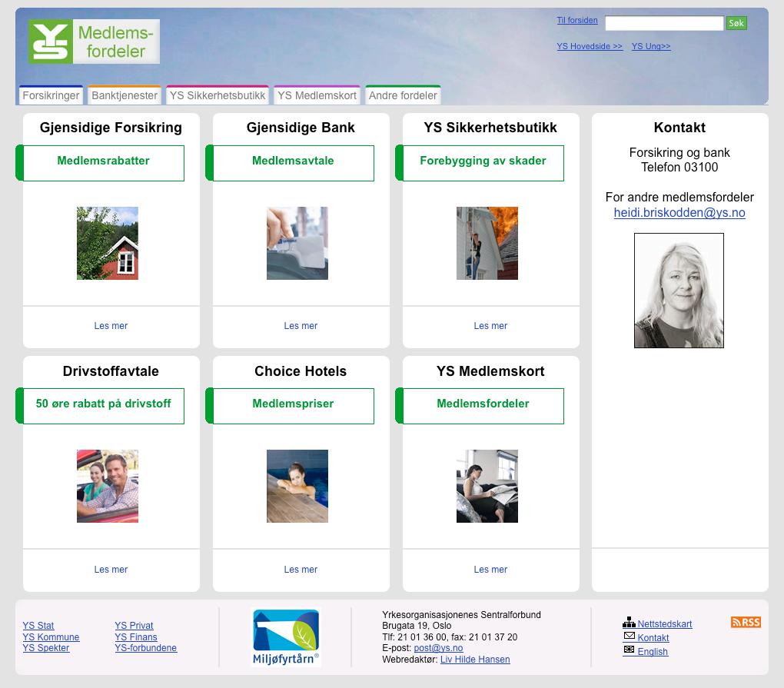Image resolution: width=784 pixels, height=688 pixels.
Task: Click the Brugata 19, Oslo address text
Action: [x=417, y=626]
